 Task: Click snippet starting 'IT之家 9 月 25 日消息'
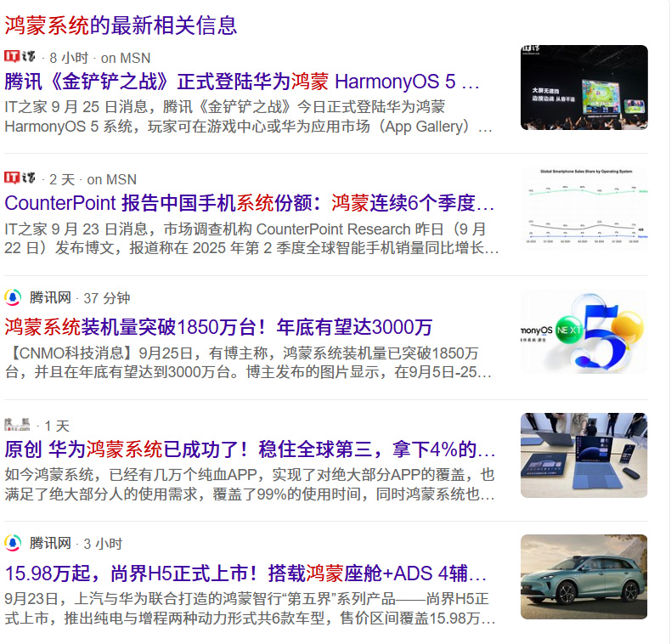click(248, 116)
